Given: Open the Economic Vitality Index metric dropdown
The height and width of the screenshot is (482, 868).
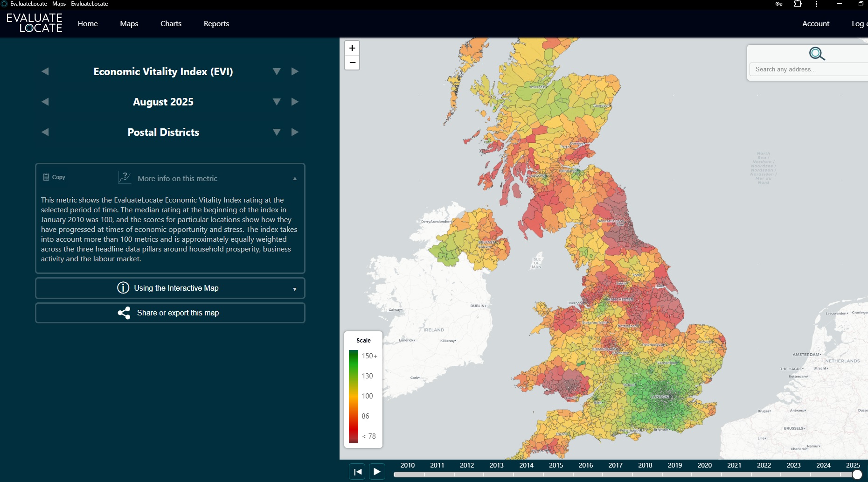Looking at the screenshot, I should (x=277, y=71).
